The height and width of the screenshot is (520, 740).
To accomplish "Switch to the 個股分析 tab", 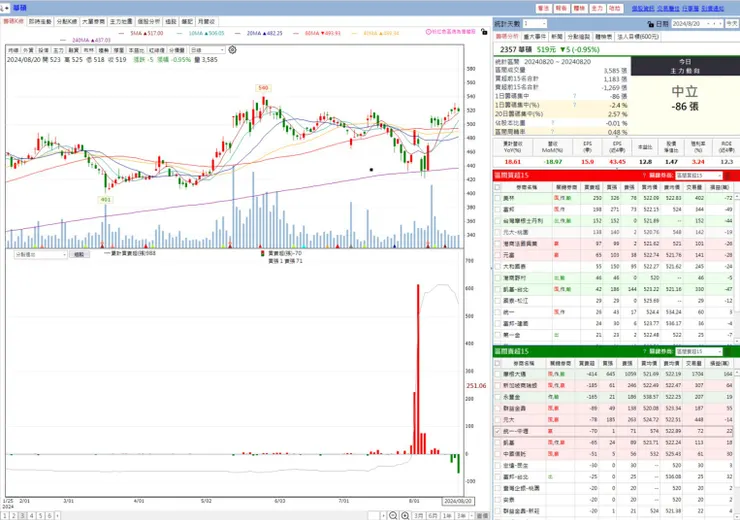I will [x=149, y=22].
